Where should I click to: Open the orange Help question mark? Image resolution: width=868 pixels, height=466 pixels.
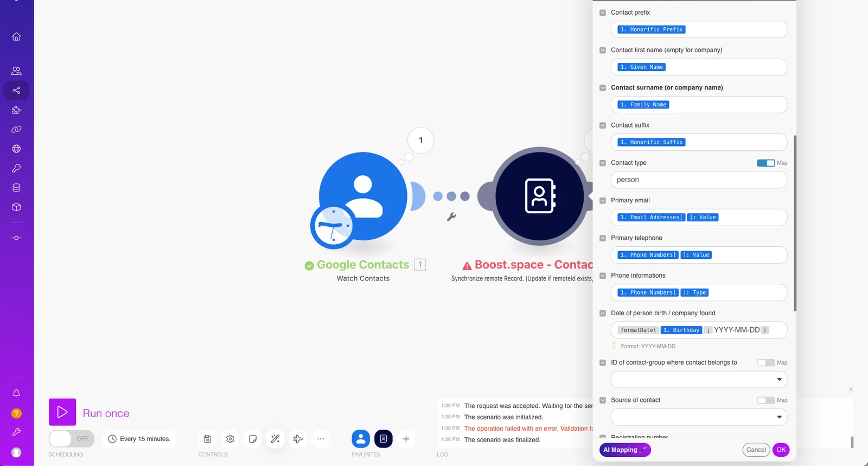point(16,413)
